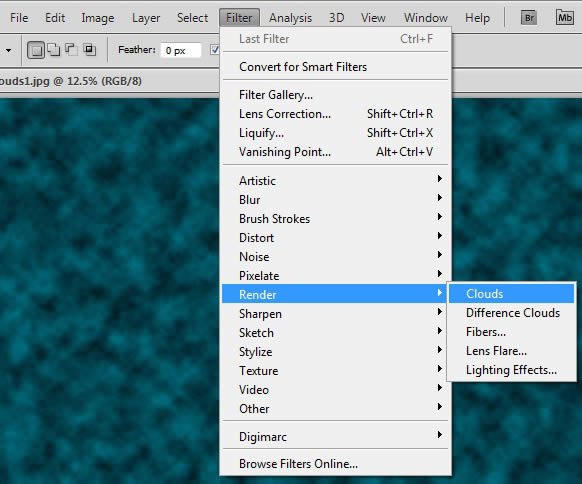Image resolution: width=582 pixels, height=484 pixels.
Task: Open the Help menu
Action: click(x=477, y=17)
